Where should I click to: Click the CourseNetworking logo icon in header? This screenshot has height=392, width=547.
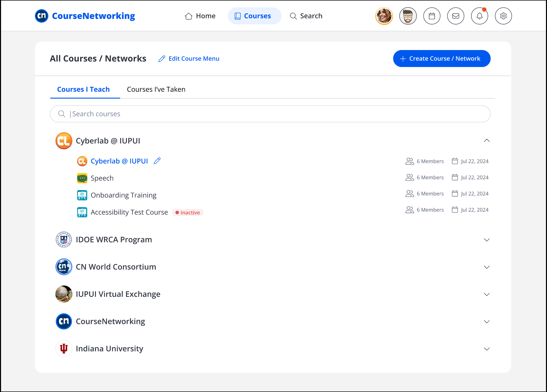[x=42, y=16]
